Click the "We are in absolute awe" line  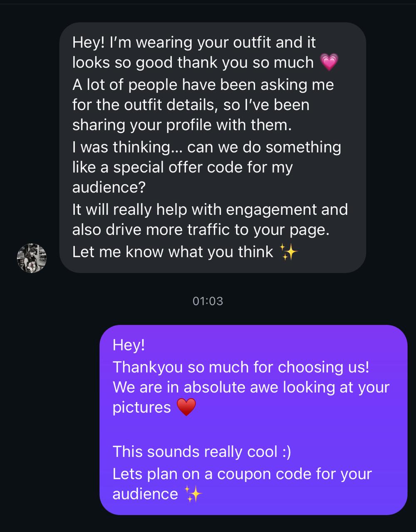point(251,387)
